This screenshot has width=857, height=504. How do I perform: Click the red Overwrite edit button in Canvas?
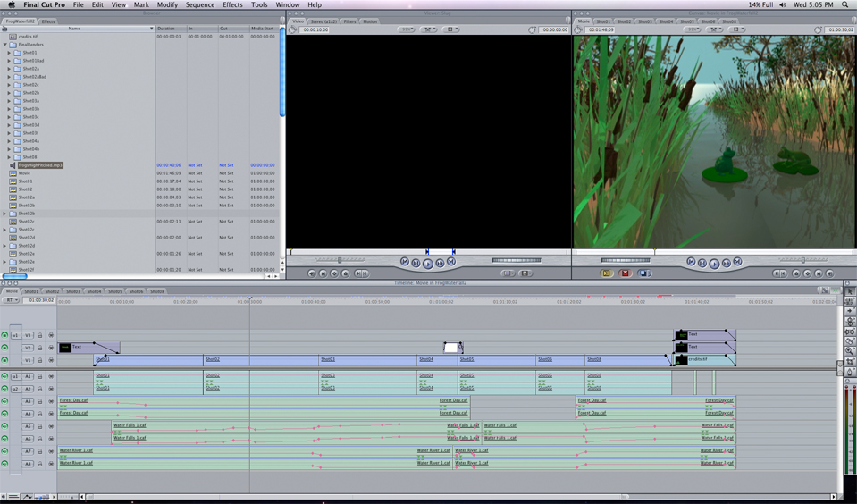[x=626, y=273]
